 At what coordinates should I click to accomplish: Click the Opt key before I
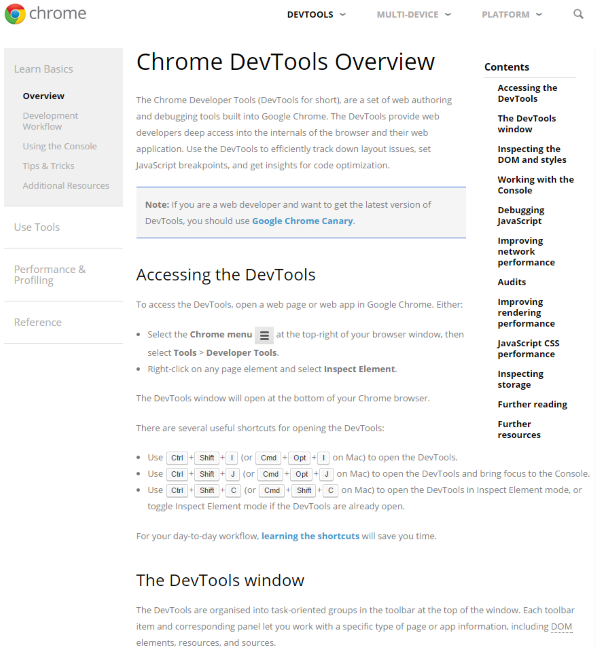click(299, 458)
